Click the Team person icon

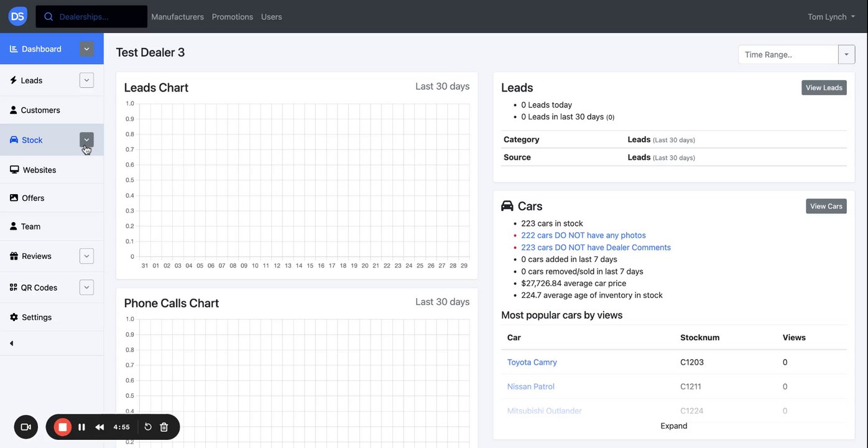coord(14,226)
